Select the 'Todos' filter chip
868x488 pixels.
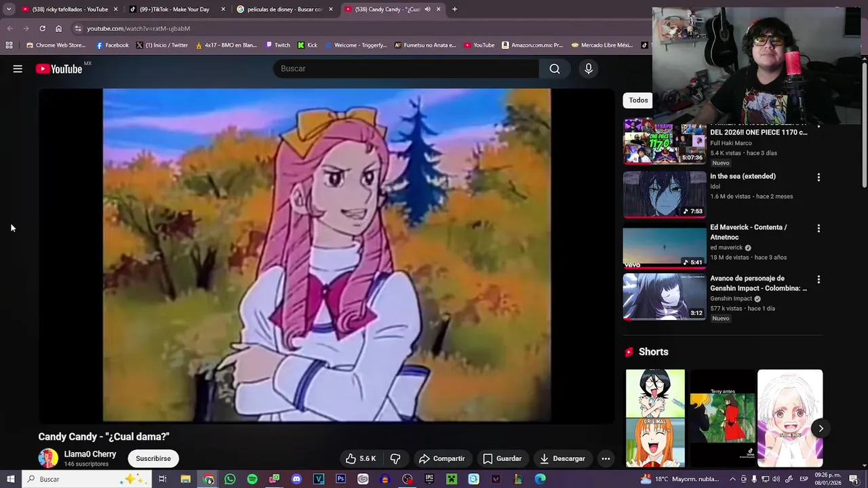click(x=638, y=100)
